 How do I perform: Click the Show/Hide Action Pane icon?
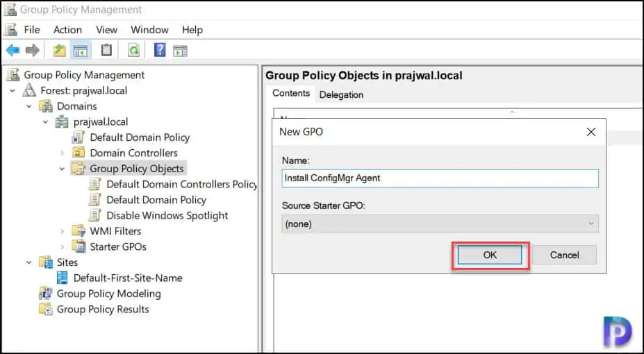click(x=180, y=50)
